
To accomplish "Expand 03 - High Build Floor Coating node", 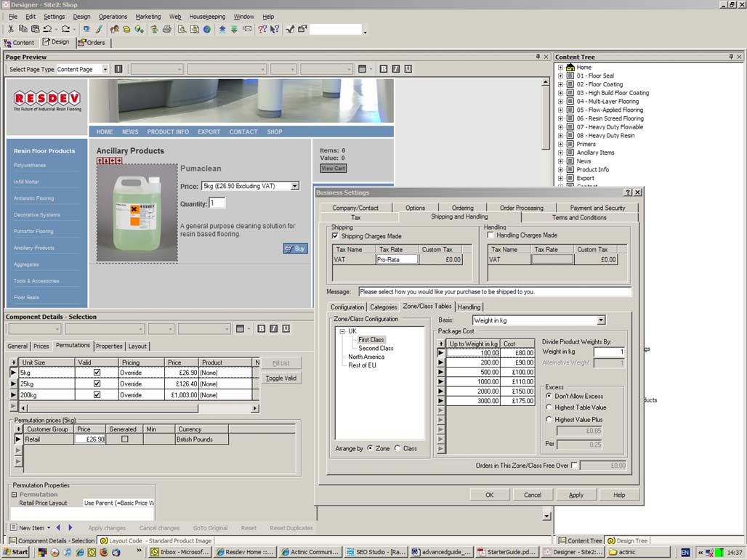I will (x=560, y=93).
